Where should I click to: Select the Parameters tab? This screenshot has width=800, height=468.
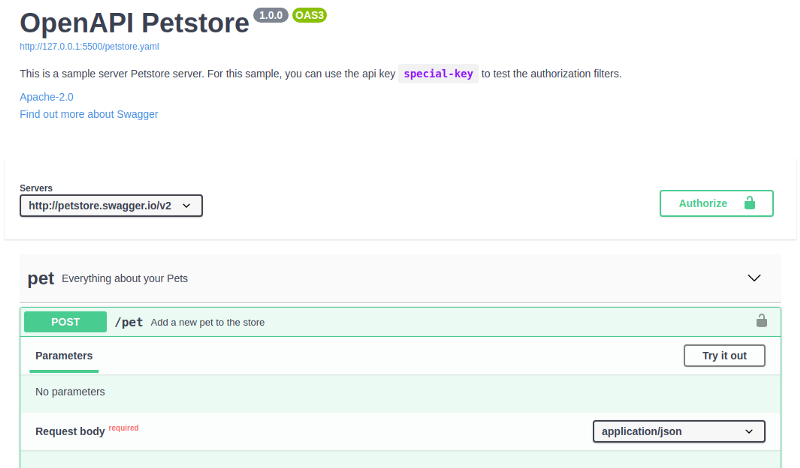click(64, 355)
